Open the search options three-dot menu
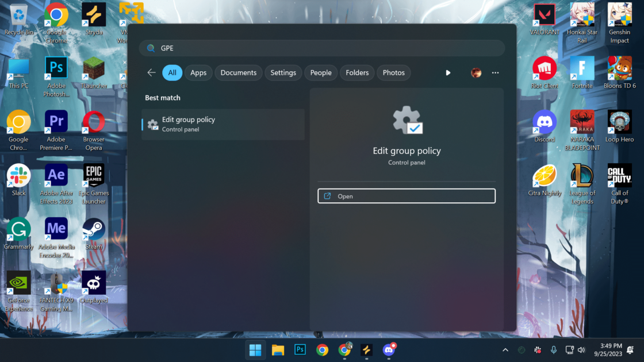 [x=495, y=72]
